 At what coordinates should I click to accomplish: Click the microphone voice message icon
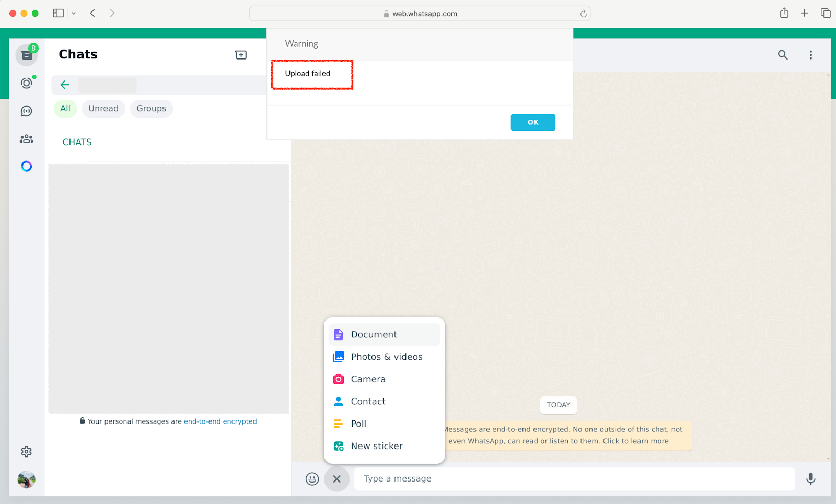[811, 479]
